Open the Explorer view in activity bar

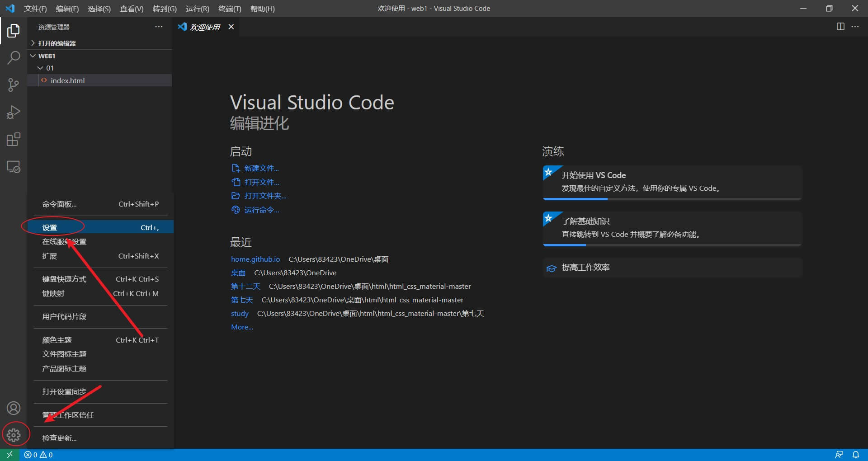14,31
